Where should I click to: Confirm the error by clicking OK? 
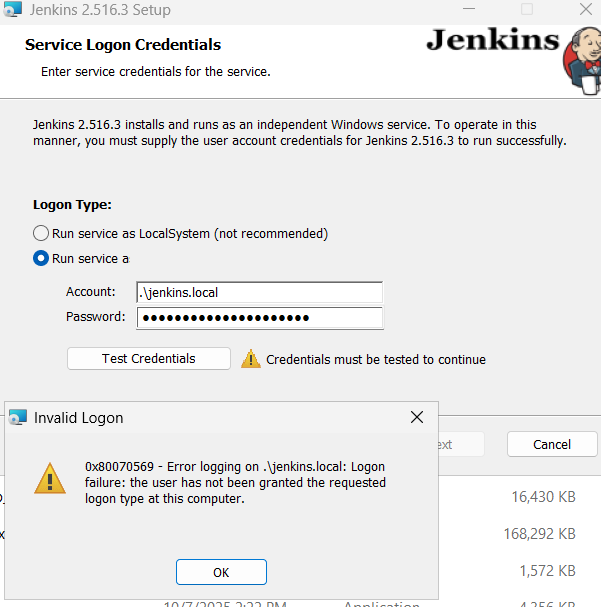click(x=221, y=572)
